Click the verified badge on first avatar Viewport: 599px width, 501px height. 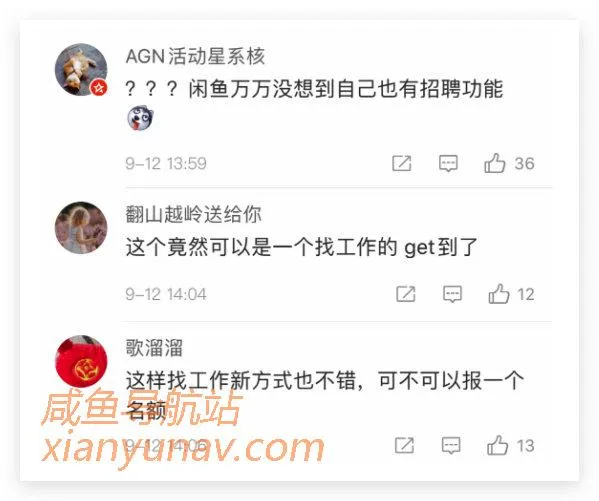[x=99, y=88]
